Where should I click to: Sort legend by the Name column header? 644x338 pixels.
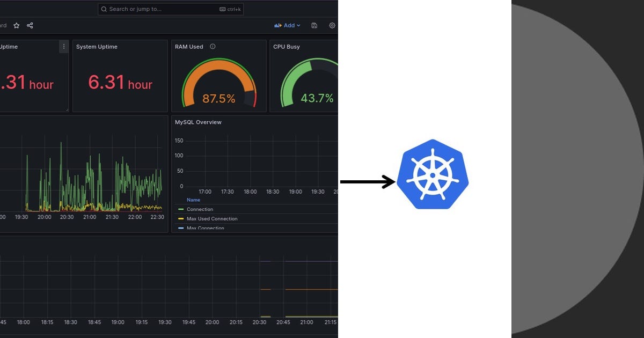[193, 200]
